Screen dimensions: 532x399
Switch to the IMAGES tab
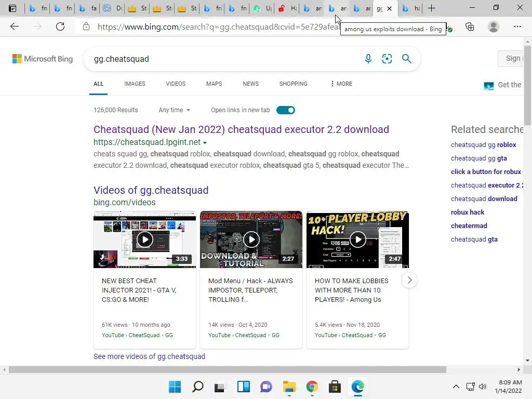tap(135, 84)
